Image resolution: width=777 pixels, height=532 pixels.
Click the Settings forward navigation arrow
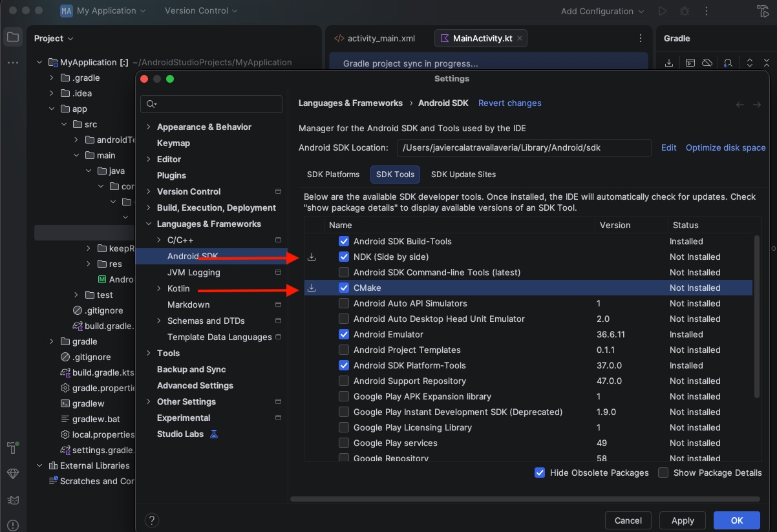coord(757,105)
